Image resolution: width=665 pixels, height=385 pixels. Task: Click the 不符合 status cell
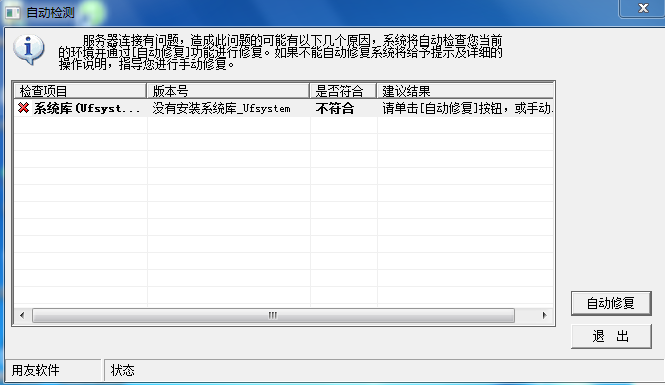[335, 109]
